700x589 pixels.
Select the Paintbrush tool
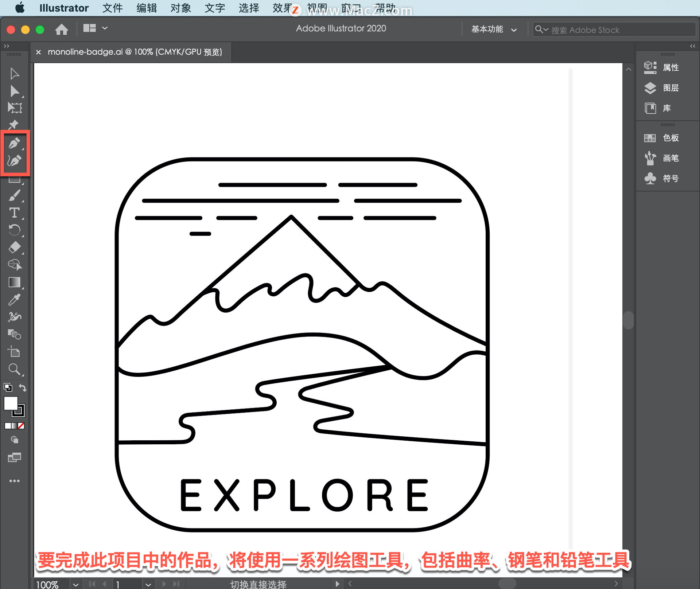tap(15, 195)
